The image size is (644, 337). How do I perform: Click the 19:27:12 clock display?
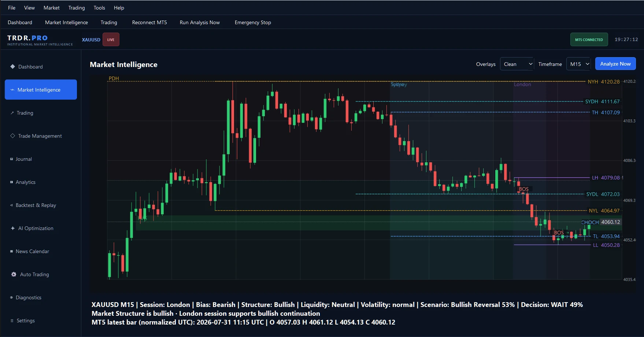[626, 40]
